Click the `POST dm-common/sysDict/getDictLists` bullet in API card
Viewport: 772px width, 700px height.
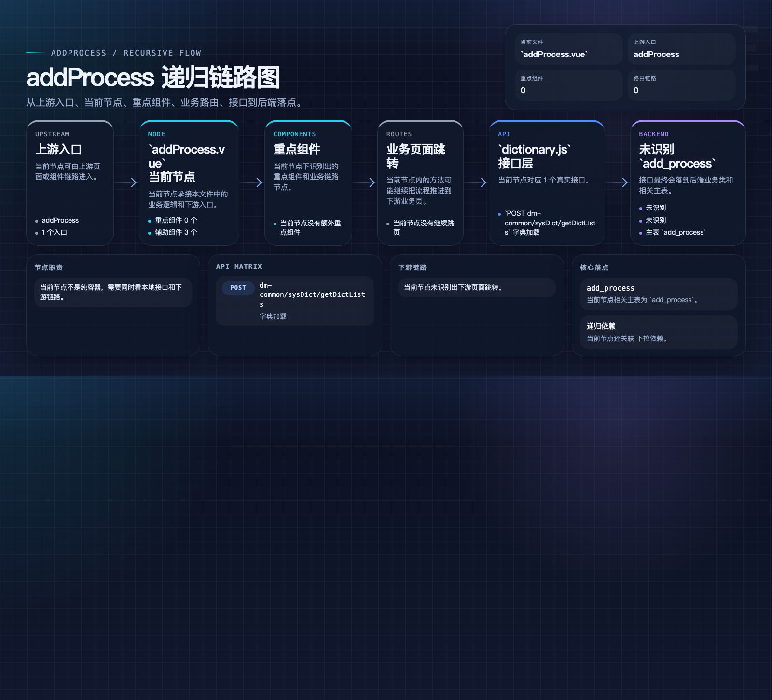coord(550,223)
